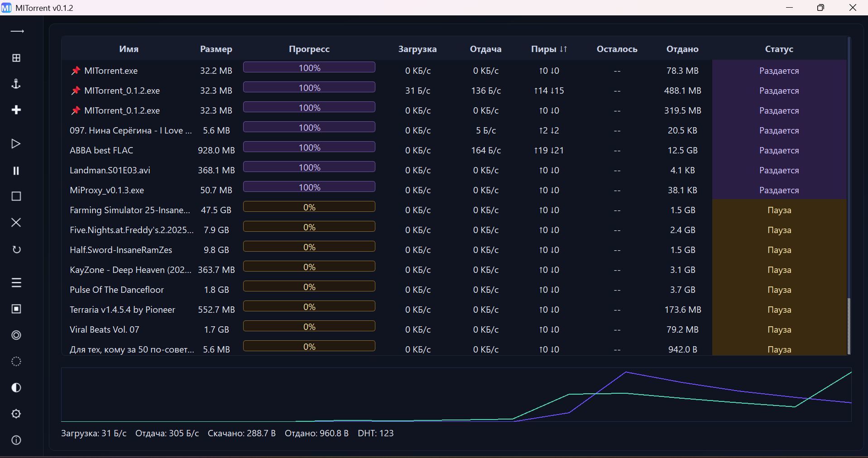868x458 pixels.
Task: Click the Размер column header
Action: [x=216, y=49]
